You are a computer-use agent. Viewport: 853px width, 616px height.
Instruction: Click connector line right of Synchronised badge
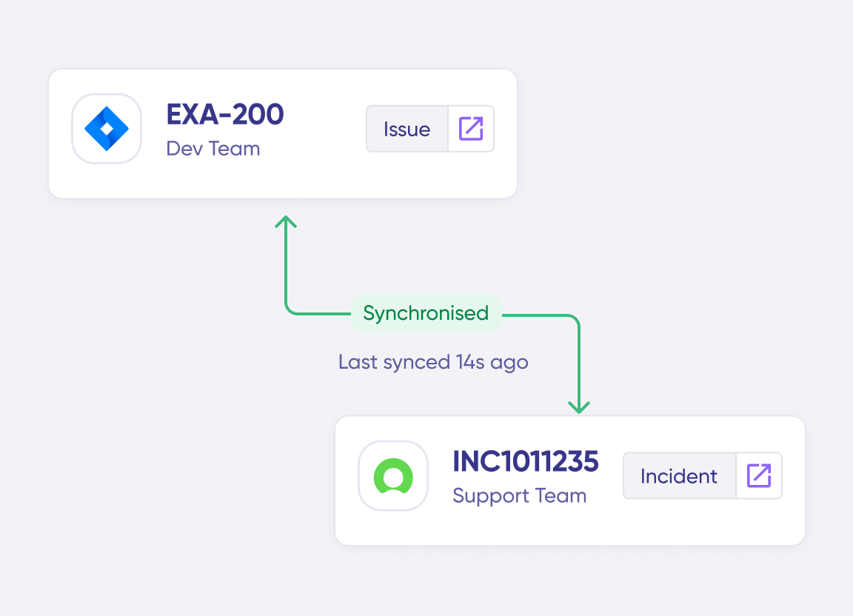(537, 315)
